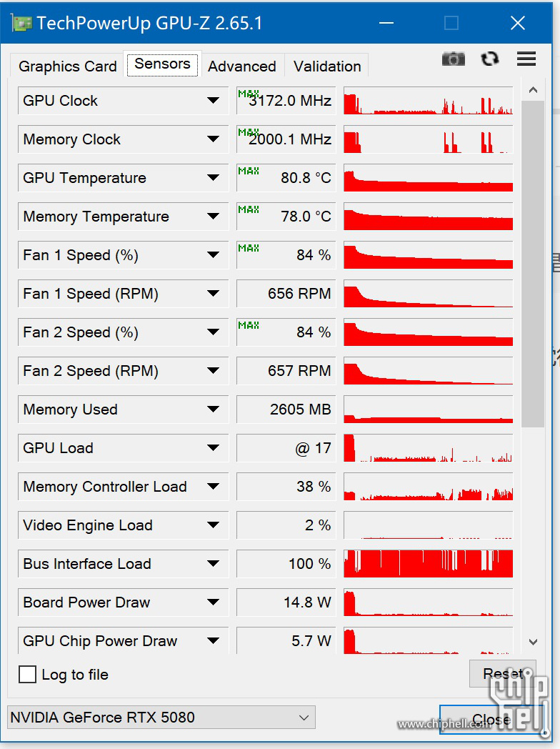Click the Board Power Draw graph
This screenshot has width=560, height=749.
pos(429,602)
